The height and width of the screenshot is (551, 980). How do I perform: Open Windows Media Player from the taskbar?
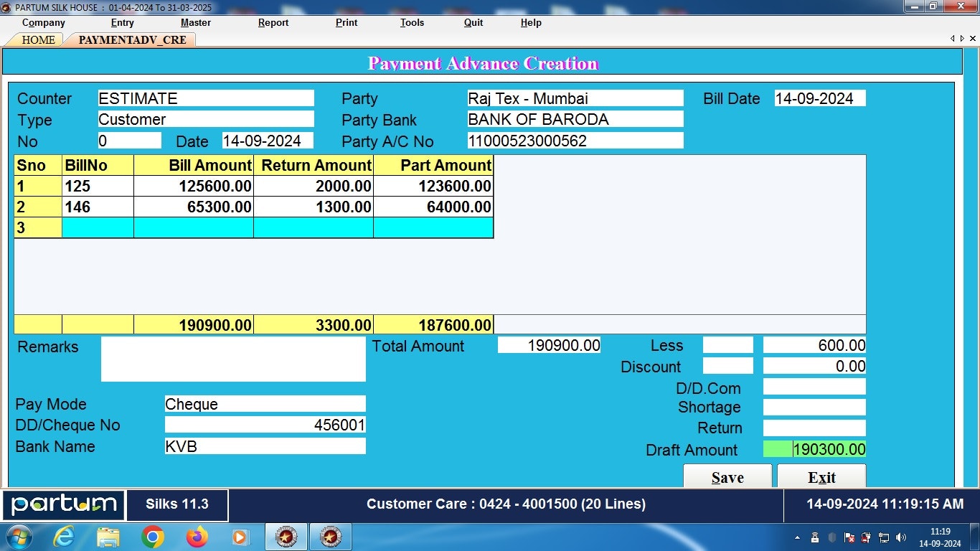point(240,536)
